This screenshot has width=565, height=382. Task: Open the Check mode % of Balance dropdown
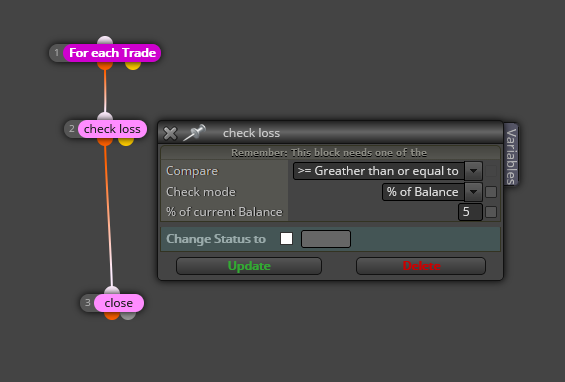423,192
